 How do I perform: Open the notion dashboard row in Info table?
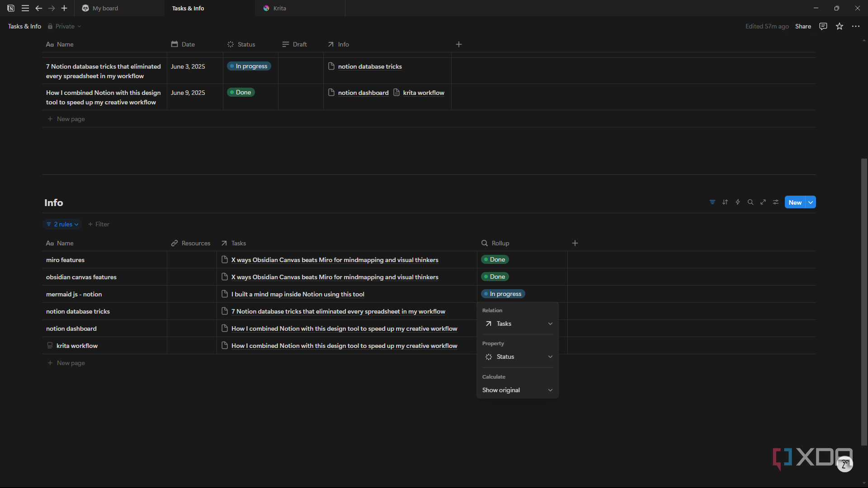[x=71, y=328]
